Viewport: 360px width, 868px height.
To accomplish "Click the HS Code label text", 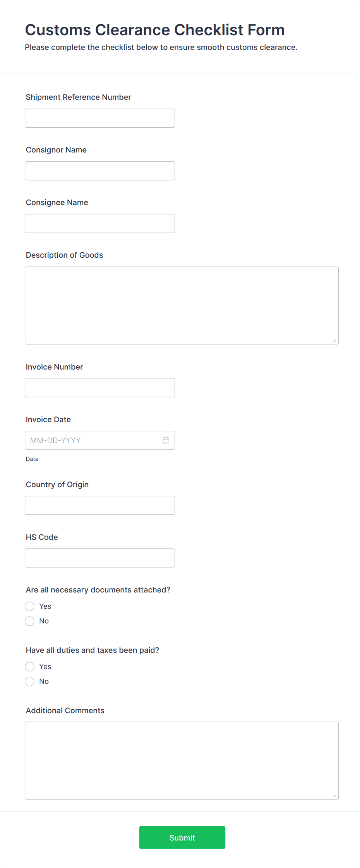I will (x=42, y=537).
